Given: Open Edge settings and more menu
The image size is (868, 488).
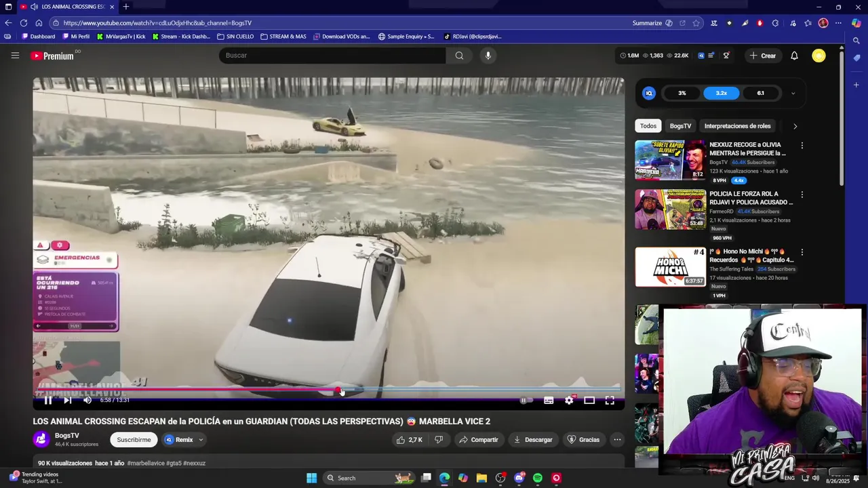Looking at the screenshot, I should point(838,23).
